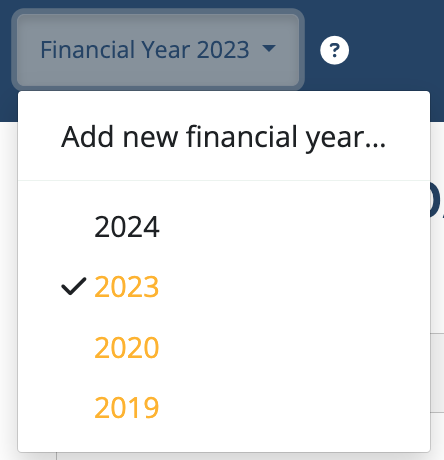Start creating a new financial year

pyautogui.click(x=224, y=137)
